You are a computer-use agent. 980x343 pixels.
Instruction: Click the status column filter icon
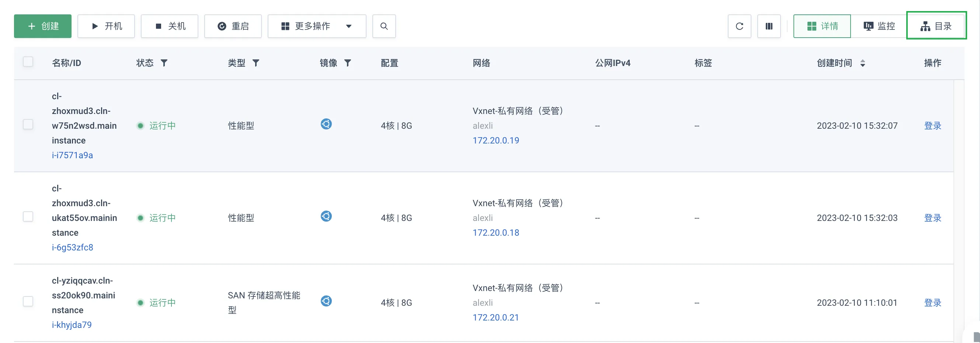click(164, 63)
